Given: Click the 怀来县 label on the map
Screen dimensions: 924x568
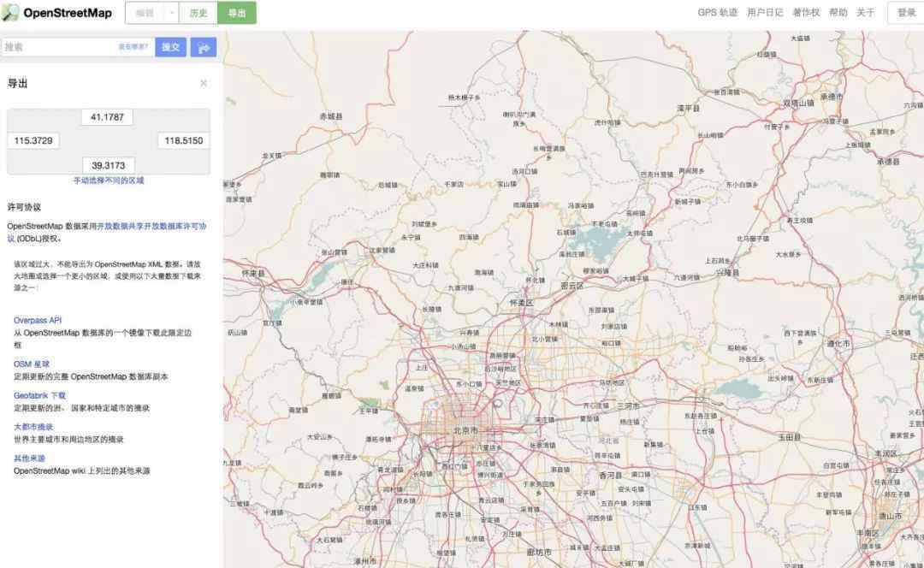Looking at the screenshot, I should (x=253, y=274).
